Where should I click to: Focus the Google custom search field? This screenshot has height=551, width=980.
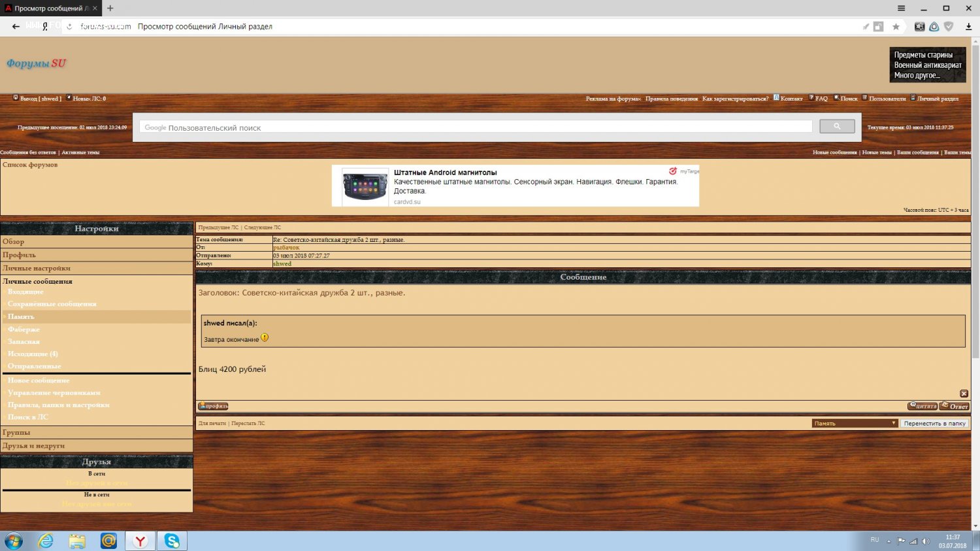(476, 127)
